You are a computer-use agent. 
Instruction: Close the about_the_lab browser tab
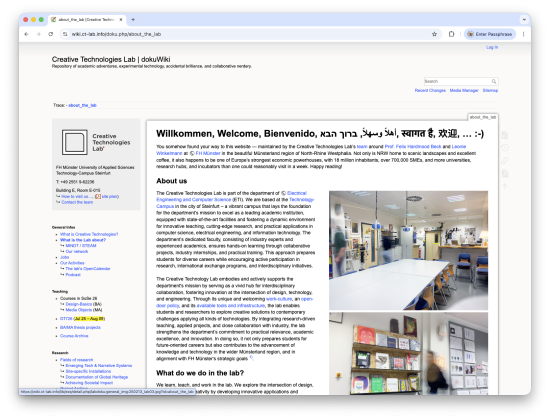121,20
